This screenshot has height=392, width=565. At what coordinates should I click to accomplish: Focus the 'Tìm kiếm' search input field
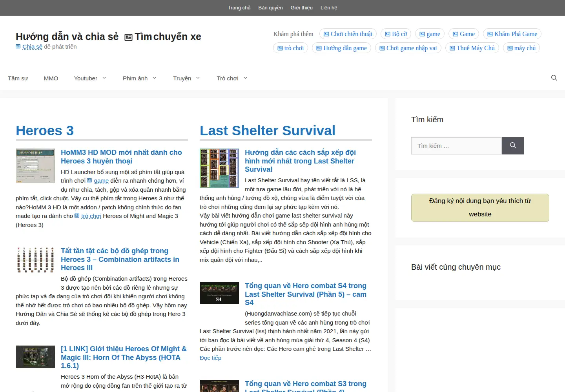coord(456,146)
